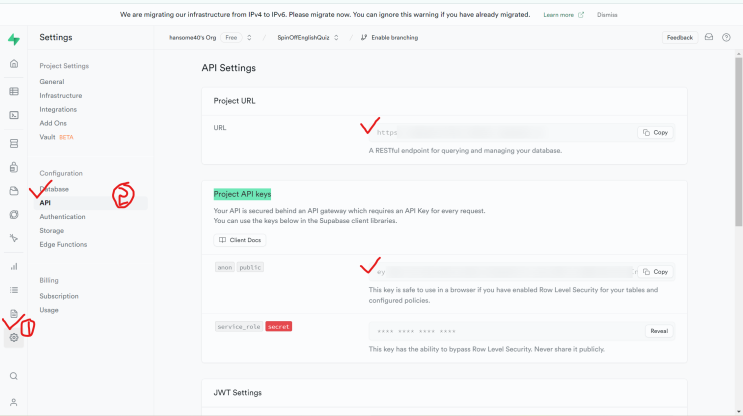The image size is (743, 416).
Task: Copy the Project URL
Action: pyautogui.click(x=656, y=132)
